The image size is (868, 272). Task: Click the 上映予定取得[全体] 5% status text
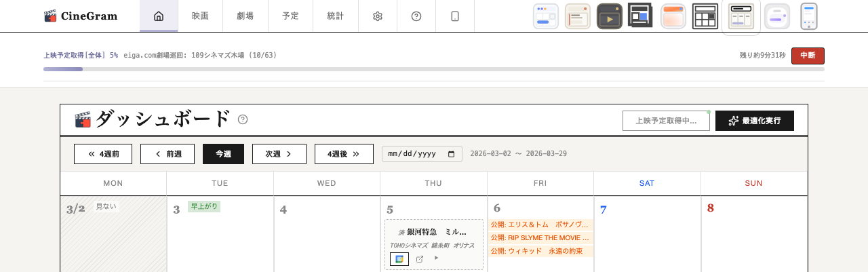[x=81, y=56]
